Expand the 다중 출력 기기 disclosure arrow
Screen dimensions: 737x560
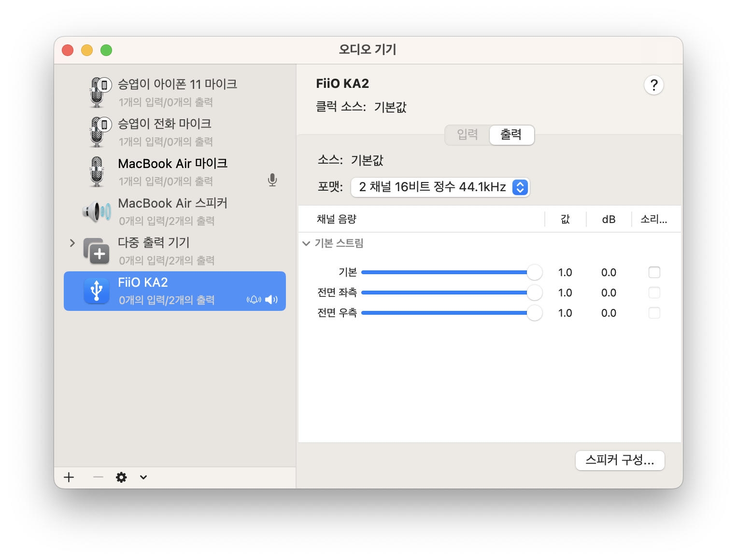72,243
